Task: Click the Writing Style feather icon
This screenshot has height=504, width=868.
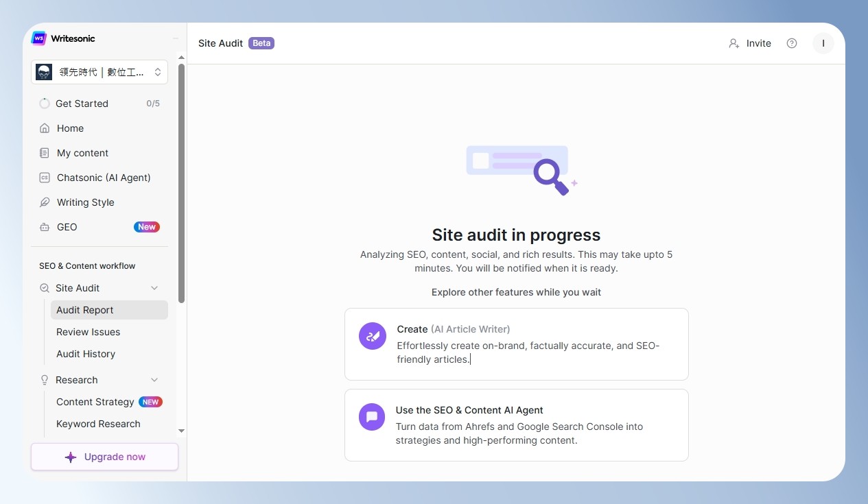Action: point(45,202)
